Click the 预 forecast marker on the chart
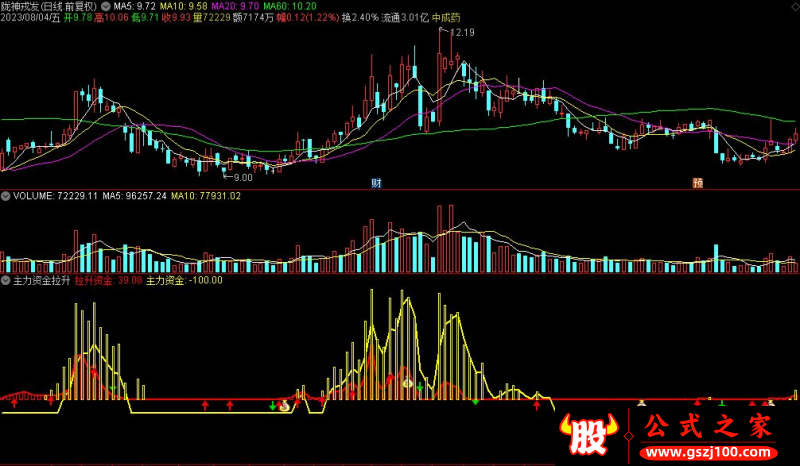 [697, 183]
